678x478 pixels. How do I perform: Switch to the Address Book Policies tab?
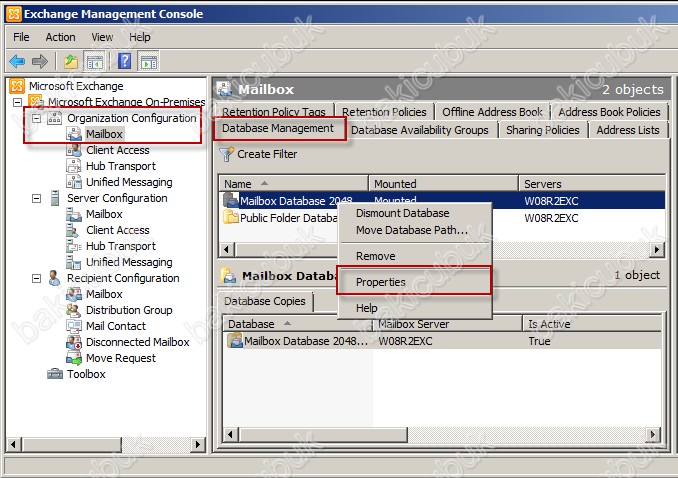pos(609,112)
